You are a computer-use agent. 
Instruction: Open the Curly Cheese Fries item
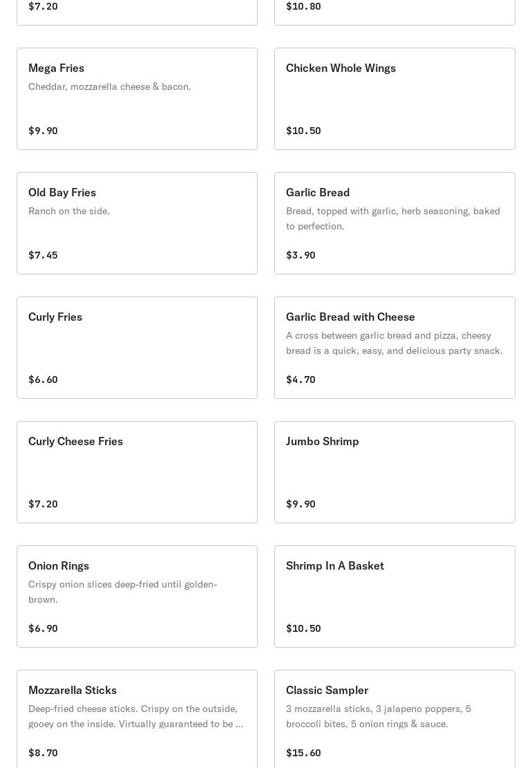click(x=137, y=472)
